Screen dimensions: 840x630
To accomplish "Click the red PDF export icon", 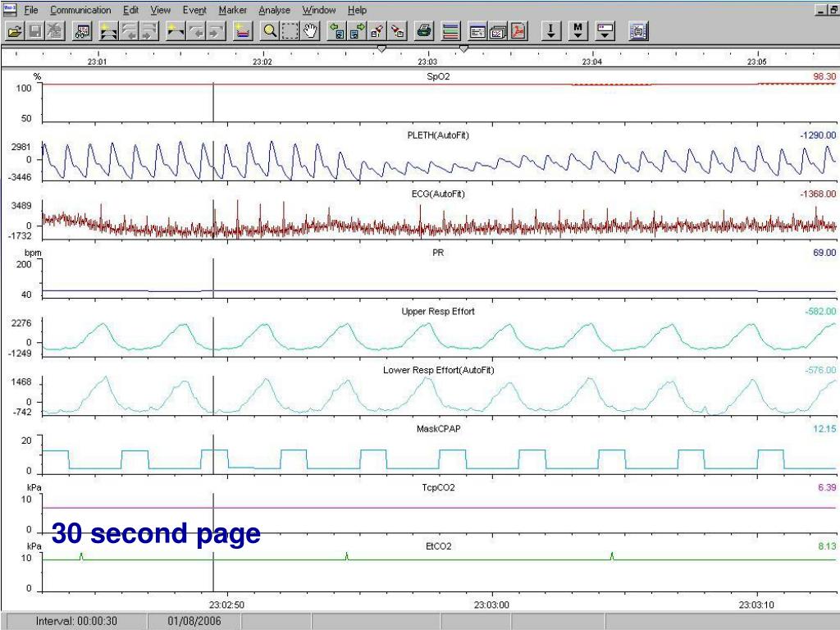I will (x=518, y=31).
